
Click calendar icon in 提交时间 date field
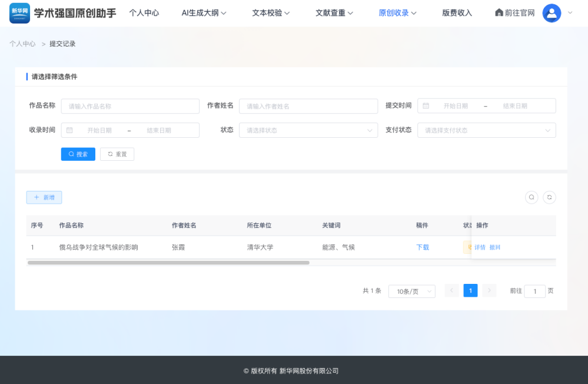coord(426,106)
